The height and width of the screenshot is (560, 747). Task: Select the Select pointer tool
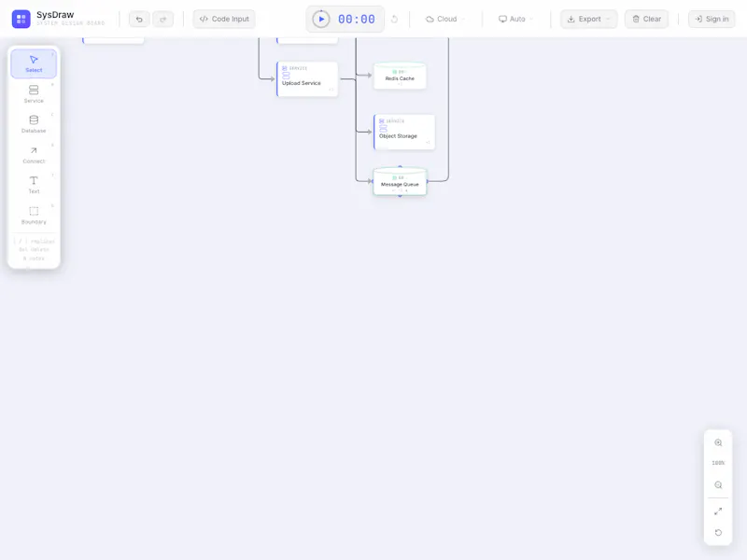(x=34, y=63)
